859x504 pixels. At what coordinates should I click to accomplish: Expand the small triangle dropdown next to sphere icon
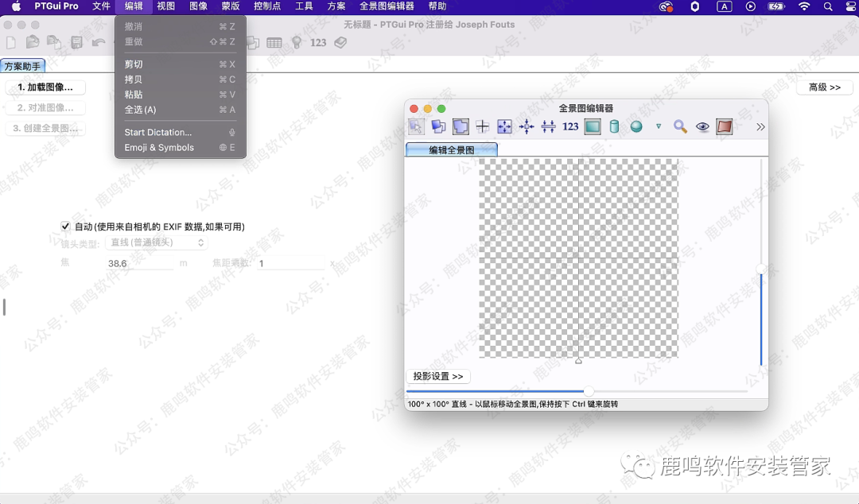pos(658,126)
